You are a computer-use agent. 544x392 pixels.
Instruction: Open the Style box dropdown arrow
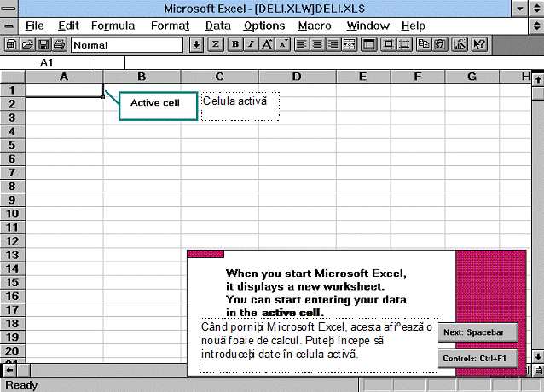tap(196, 45)
